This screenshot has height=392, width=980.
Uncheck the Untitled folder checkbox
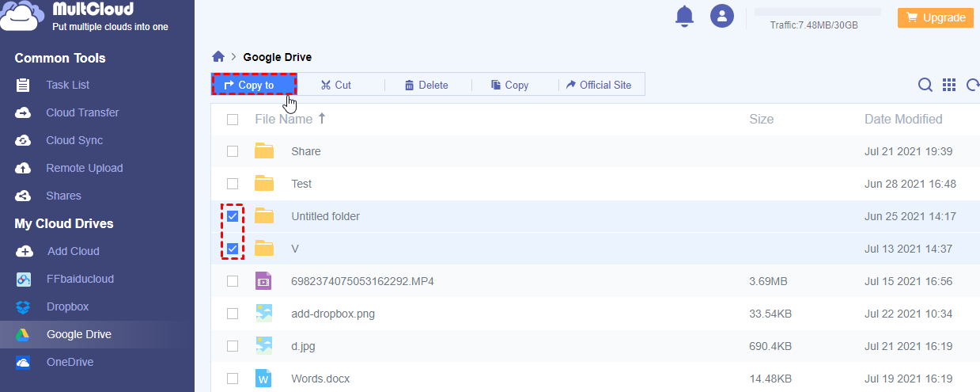point(233,216)
